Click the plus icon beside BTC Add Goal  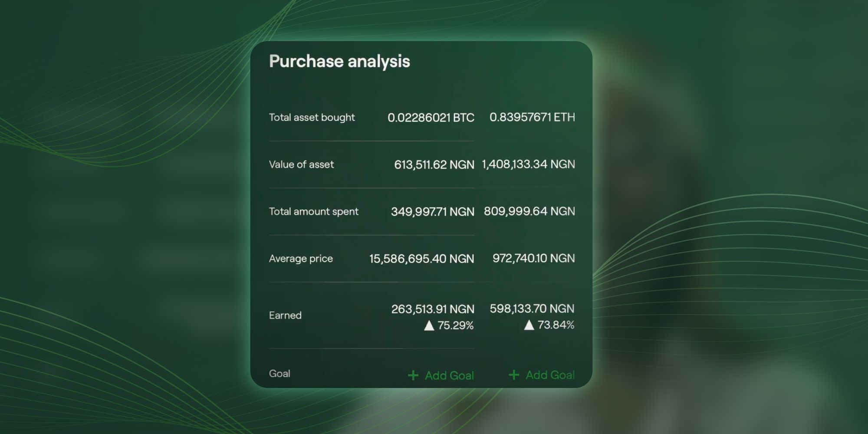point(412,375)
